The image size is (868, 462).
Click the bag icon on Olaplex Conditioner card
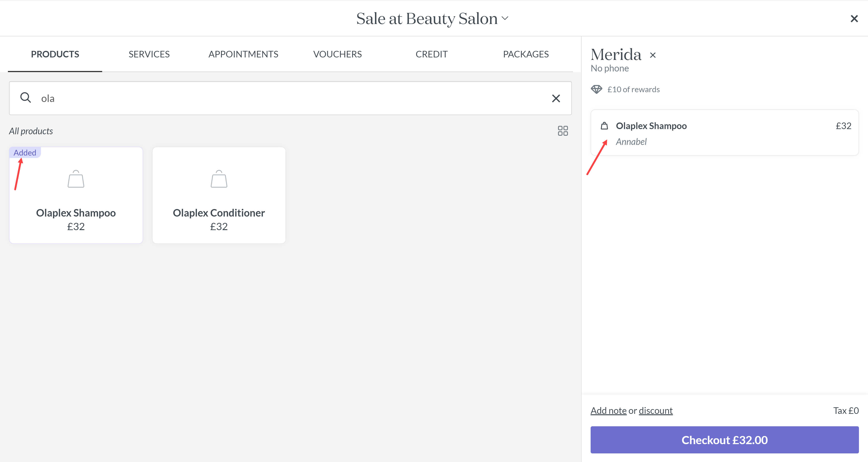pos(219,179)
